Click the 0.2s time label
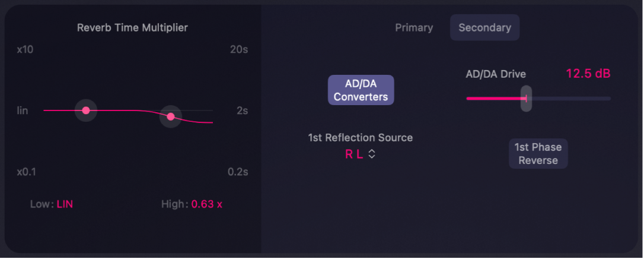Viewport: 644px width, 259px height. 238,172
